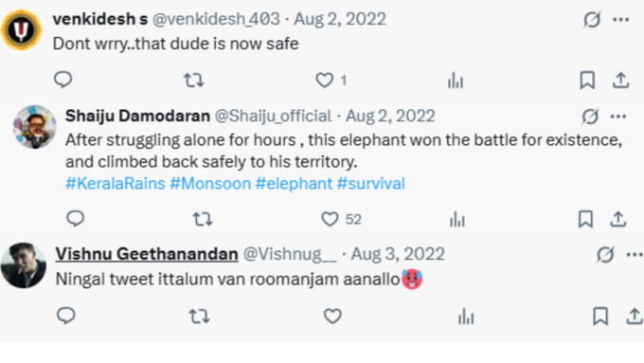Image resolution: width=644 pixels, height=363 pixels.
Task: Share Vishnu Geethanandan's tweet
Action: tap(635, 317)
